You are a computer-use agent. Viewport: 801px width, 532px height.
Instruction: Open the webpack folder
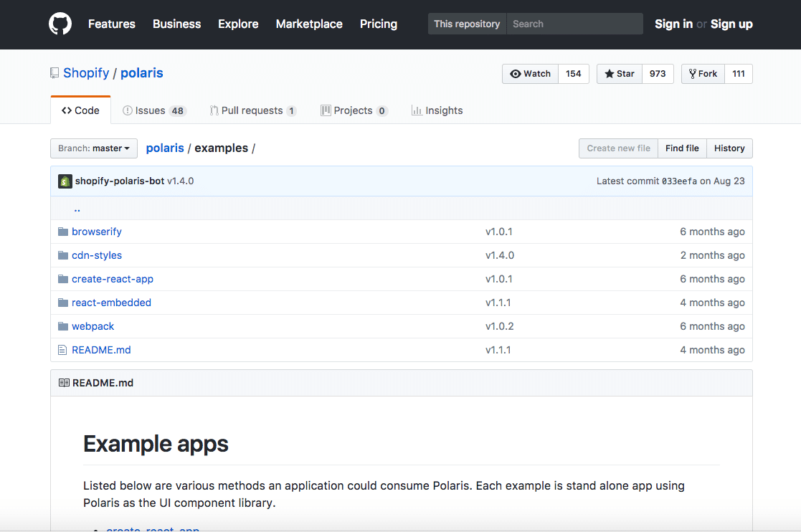[x=93, y=326]
